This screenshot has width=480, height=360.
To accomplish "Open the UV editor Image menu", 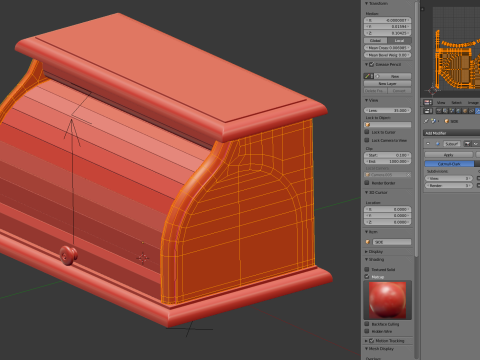I will coord(473,102).
